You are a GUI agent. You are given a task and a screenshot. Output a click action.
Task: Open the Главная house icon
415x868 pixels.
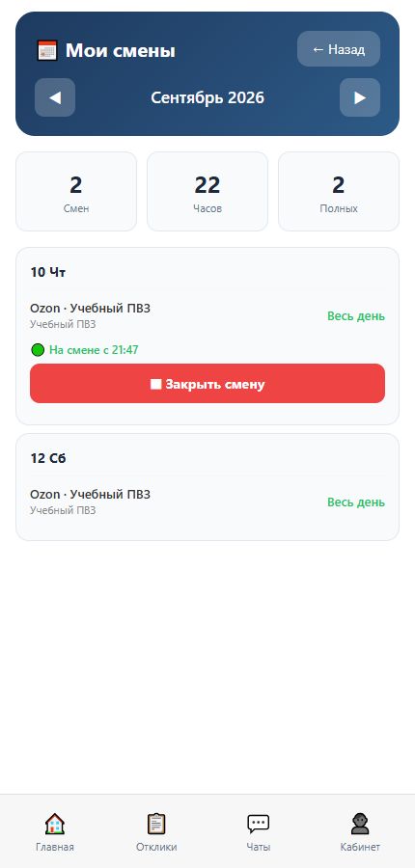point(55,824)
